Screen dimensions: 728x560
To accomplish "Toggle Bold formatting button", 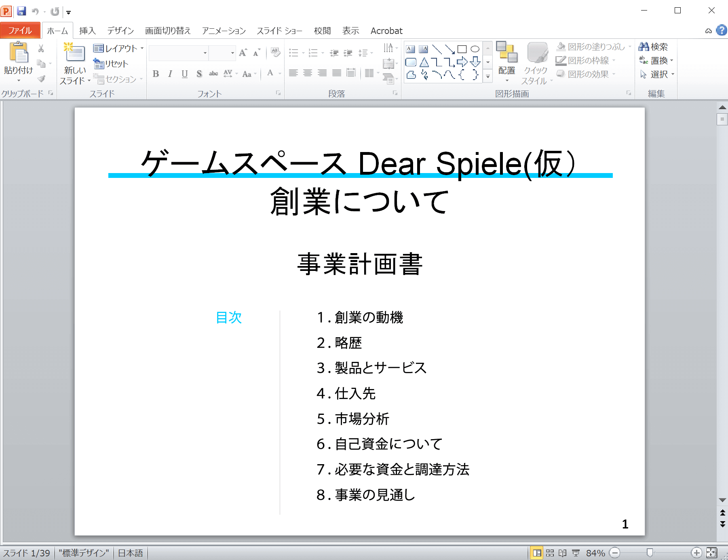I will click(156, 74).
